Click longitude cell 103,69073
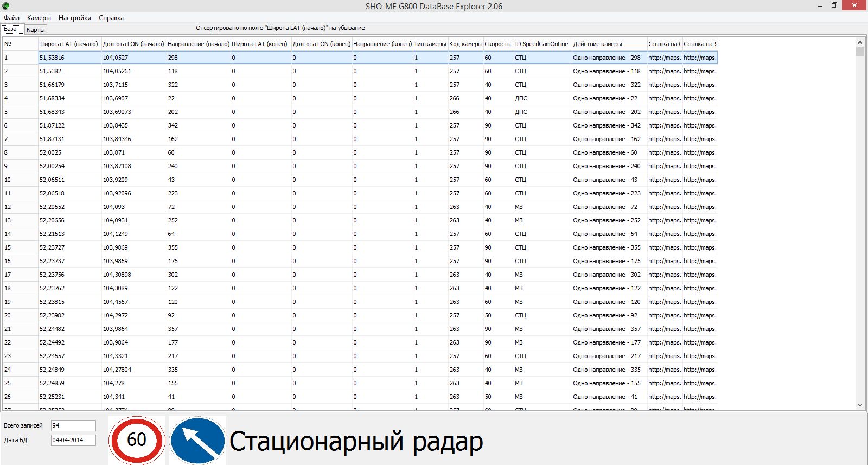This screenshot has width=868, height=465. pyautogui.click(x=134, y=112)
